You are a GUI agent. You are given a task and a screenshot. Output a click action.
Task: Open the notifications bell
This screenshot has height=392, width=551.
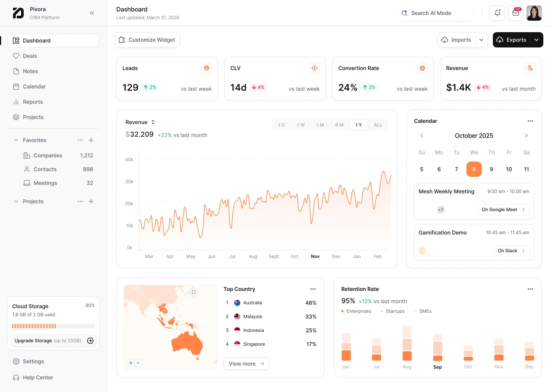497,13
